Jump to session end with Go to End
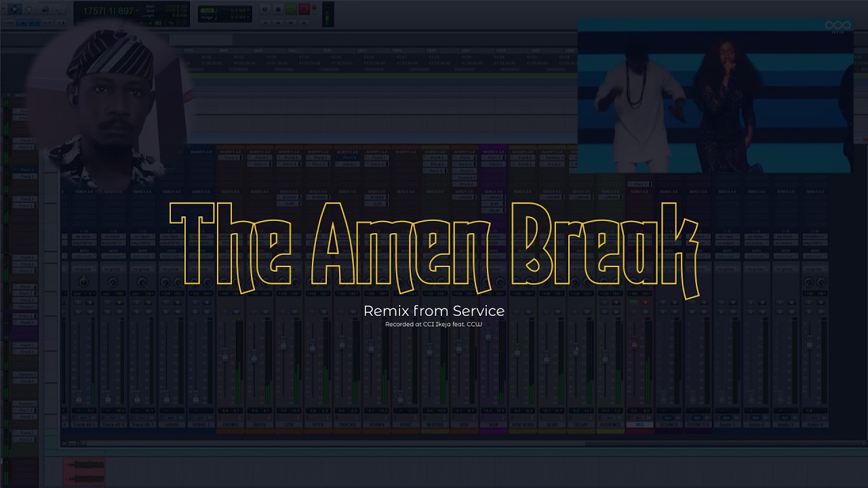868x488 pixels. pos(304,23)
